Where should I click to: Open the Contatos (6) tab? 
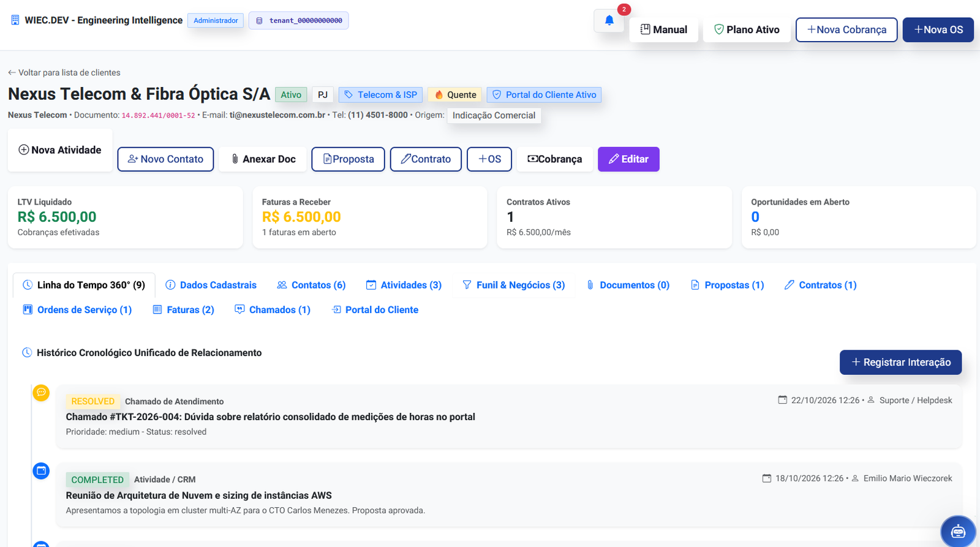click(x=311, y=285)
